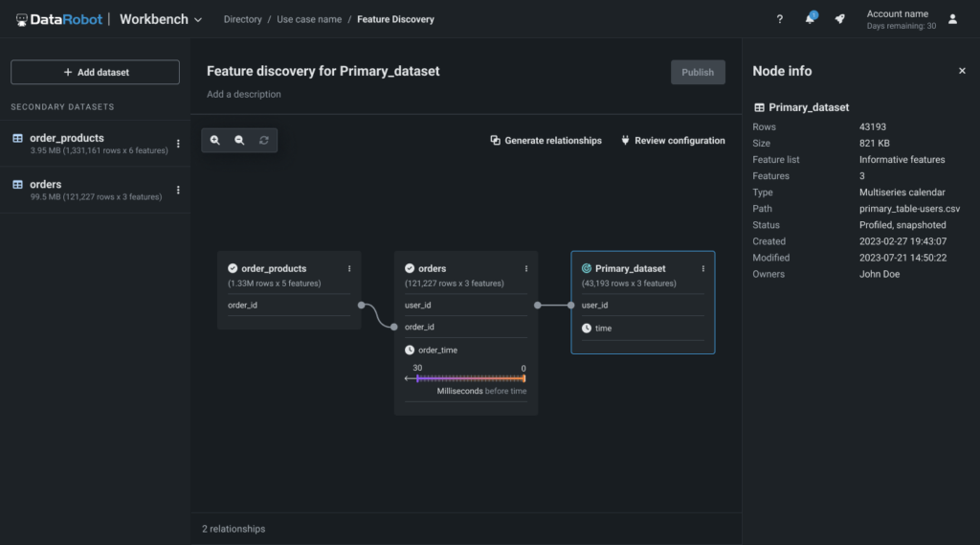Click Add a description field
Image resolution: width=980 pixels, height=545 pixels.
click(x=244, y=94)
